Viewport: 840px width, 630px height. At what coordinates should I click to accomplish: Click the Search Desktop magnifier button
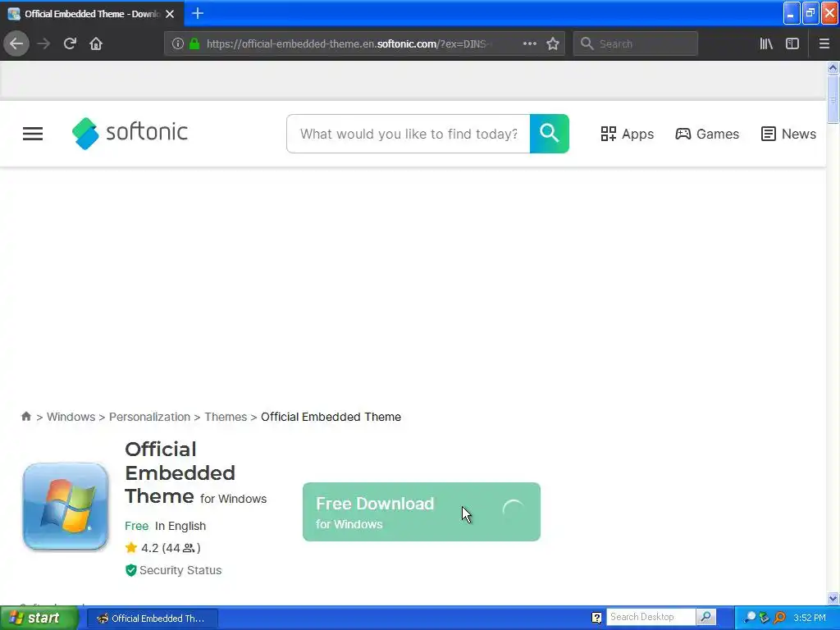706,617
